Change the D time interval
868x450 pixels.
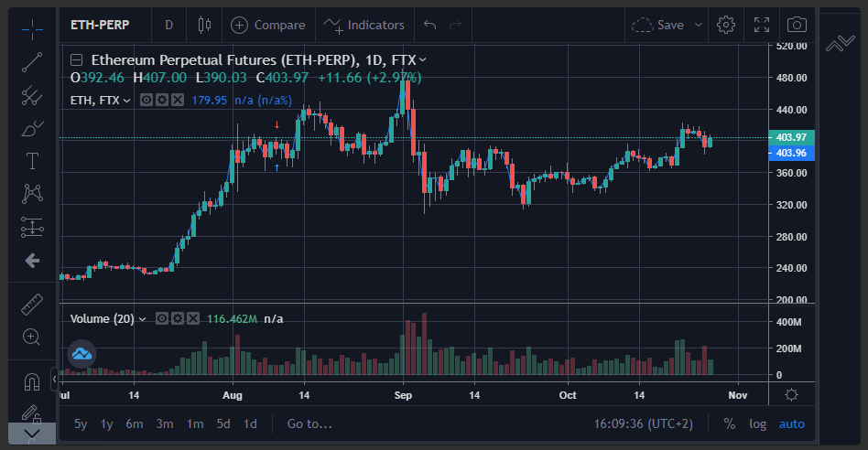[x=168, y=25]
